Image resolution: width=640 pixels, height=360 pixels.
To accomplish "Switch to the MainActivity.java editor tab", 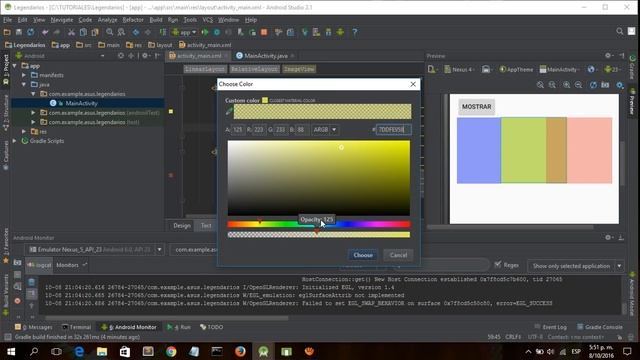I will [265, 56].
